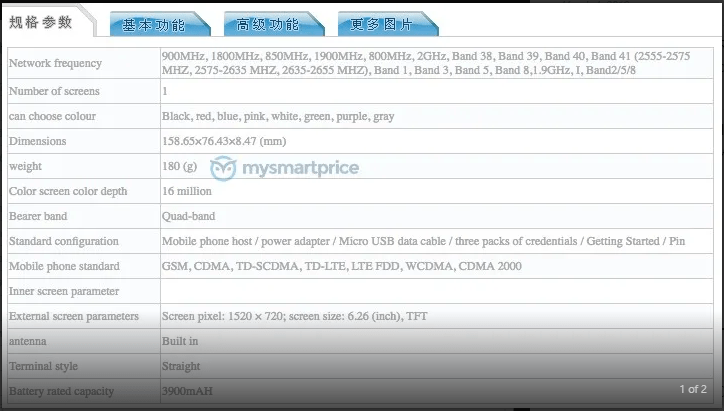Select the '16 million' value
Image resolution: width=724 pixels, height=411 pixels.
pos(187,191)
